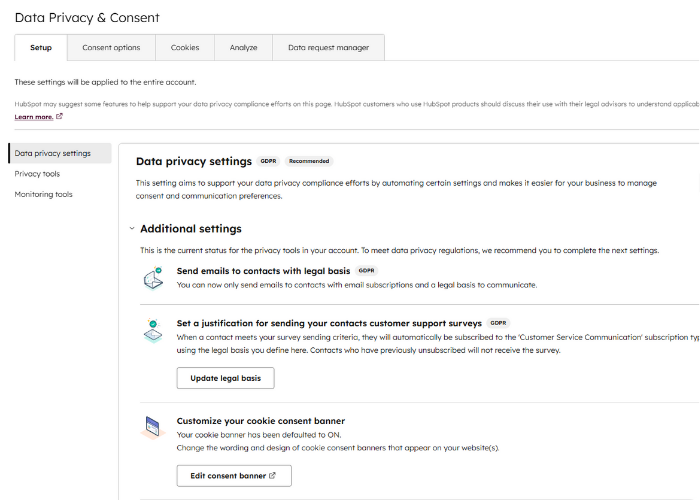Click the Recommended badge

click(x=309, y=161)
